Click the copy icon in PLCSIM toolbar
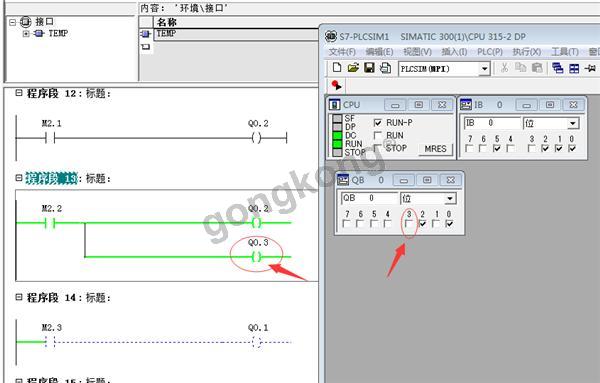The width and height of the screenshot is (600, 383). pos(521,68)
